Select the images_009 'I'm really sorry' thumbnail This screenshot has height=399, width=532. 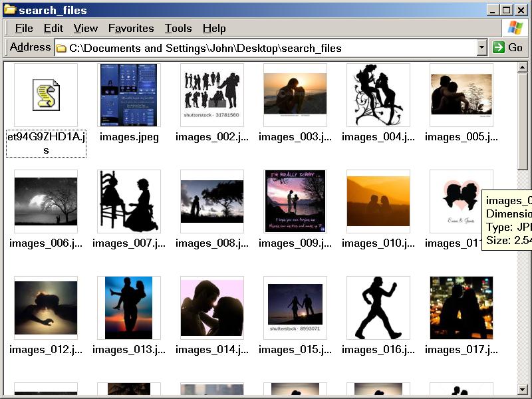(x=295, y=201)
